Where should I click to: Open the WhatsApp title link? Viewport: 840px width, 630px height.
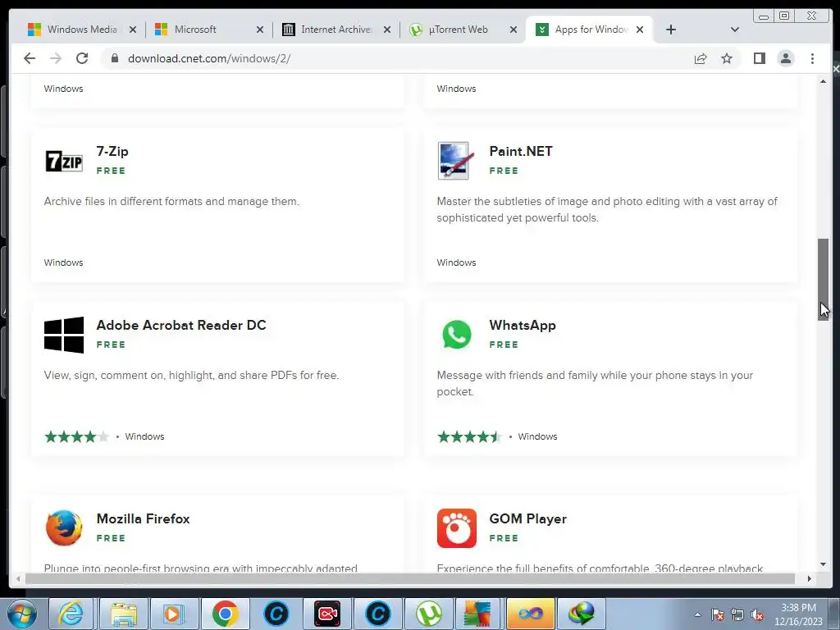523,326
